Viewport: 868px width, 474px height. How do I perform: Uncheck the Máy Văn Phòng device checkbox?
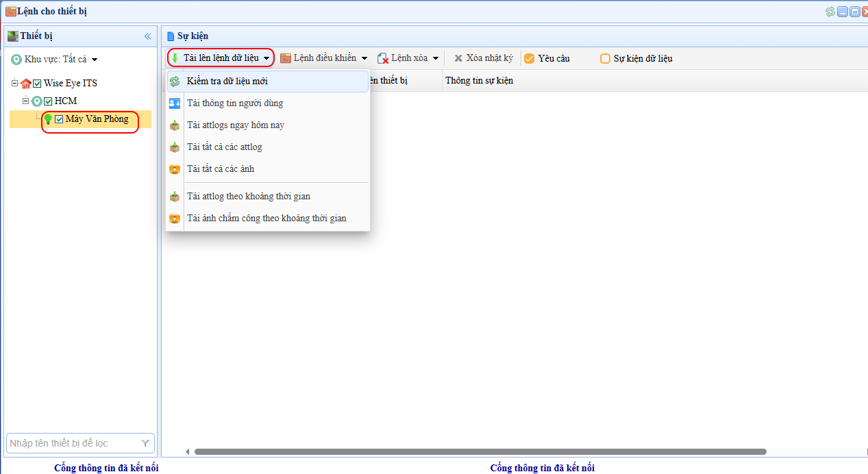coord(59,119)
